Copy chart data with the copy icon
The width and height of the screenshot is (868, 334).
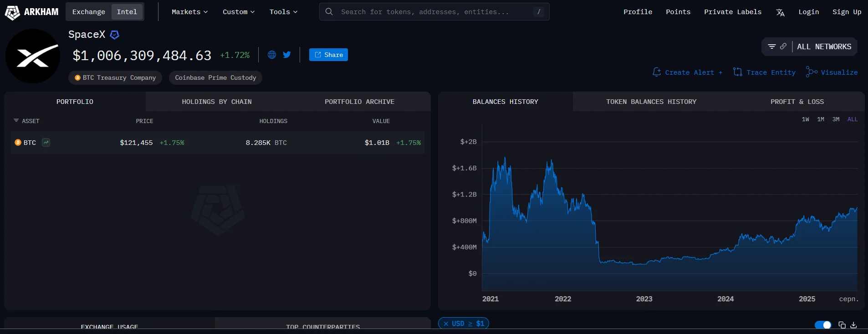pyautogui.click(x=842, y=325)
